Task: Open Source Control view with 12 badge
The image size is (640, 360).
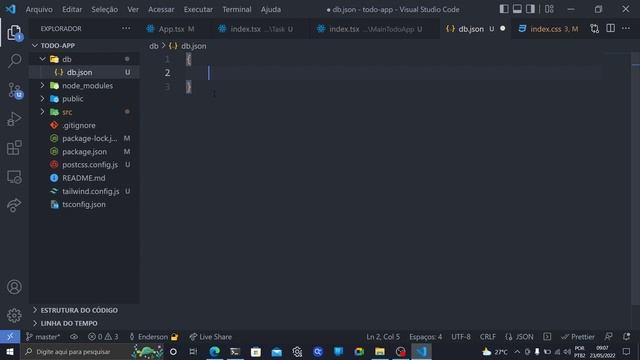Action: [15, 90]
